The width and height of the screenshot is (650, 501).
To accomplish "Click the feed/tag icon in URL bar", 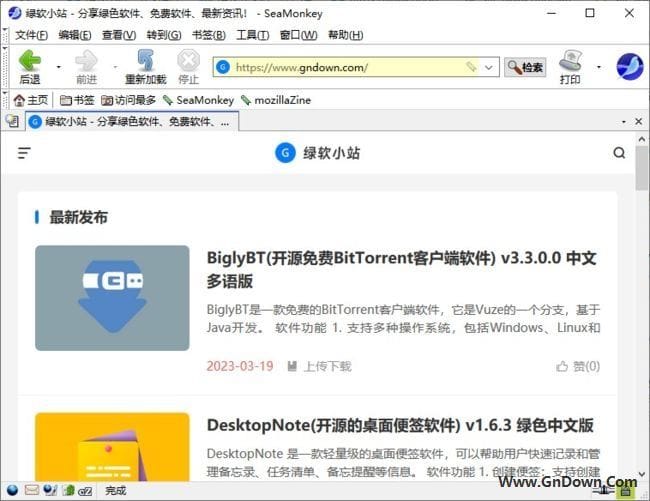I will coord(471,67).
